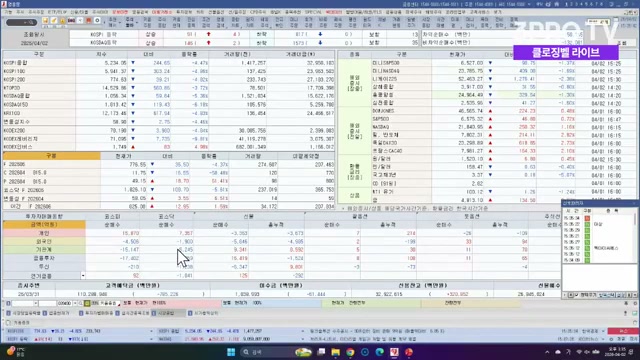The width and height of the screenshot is (640, 360).
Task: Click the pencil icon in the top toolbar
Action: 54,20
